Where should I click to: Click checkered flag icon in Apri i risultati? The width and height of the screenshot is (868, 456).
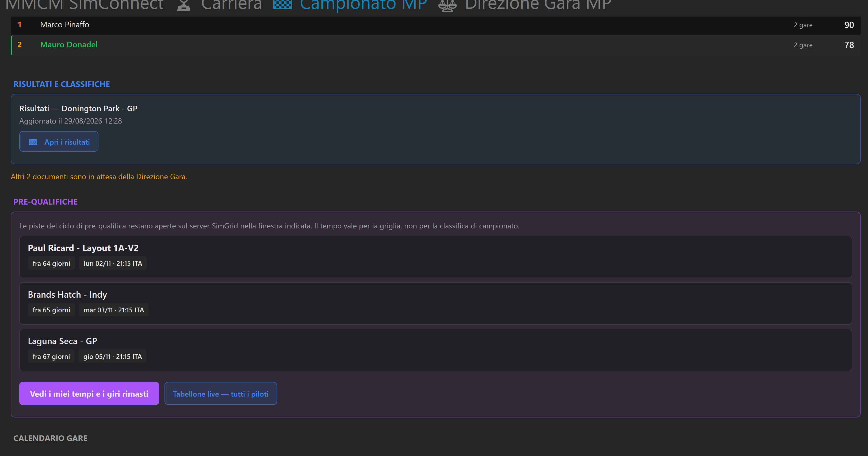pyautogui.click(x=33, y=142)
